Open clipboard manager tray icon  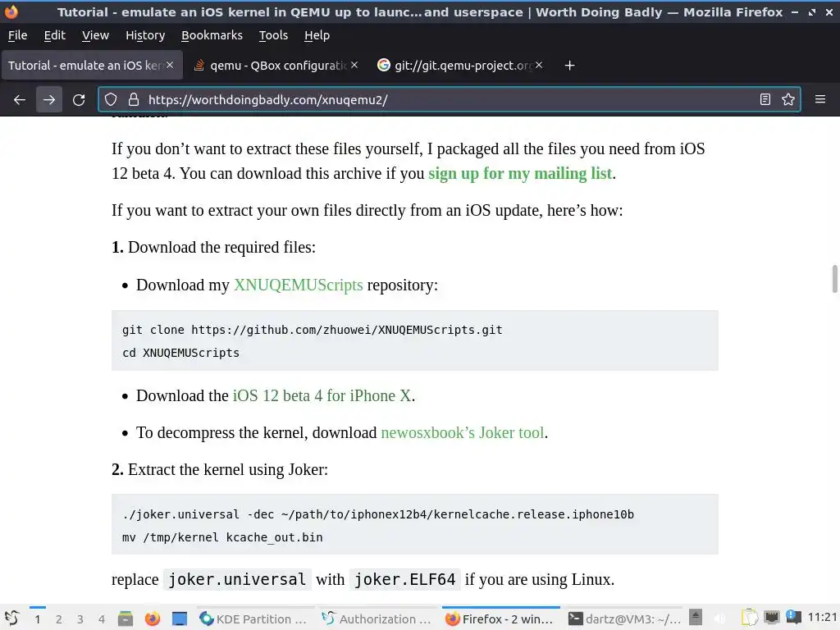click(x=750, y=618)
